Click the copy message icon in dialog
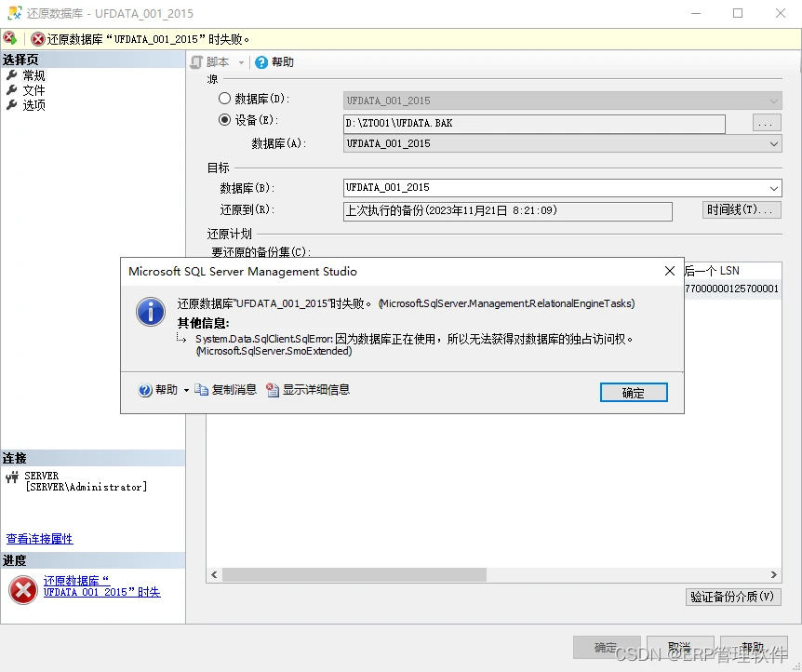 (201, 390)
